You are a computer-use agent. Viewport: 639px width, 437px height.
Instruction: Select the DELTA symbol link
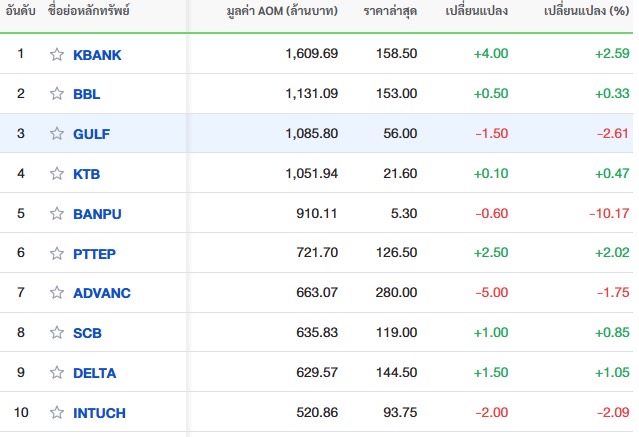click(95, 373)
